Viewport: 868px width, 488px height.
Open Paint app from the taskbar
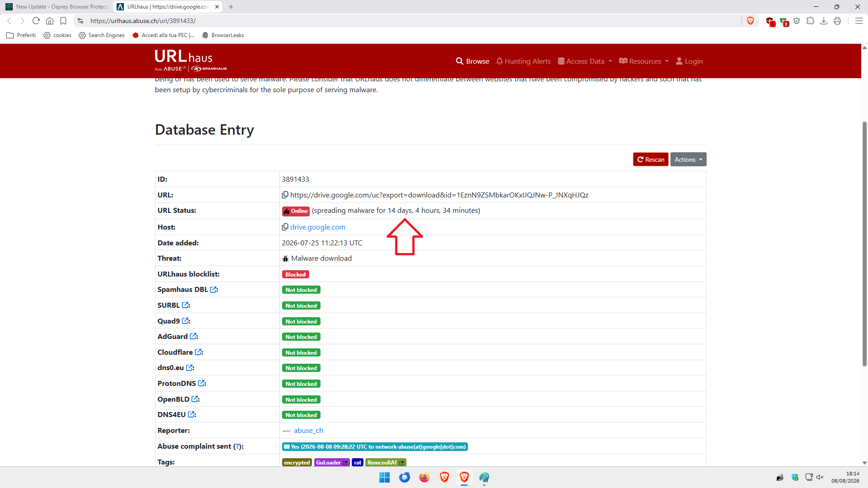tap(484, 477)
